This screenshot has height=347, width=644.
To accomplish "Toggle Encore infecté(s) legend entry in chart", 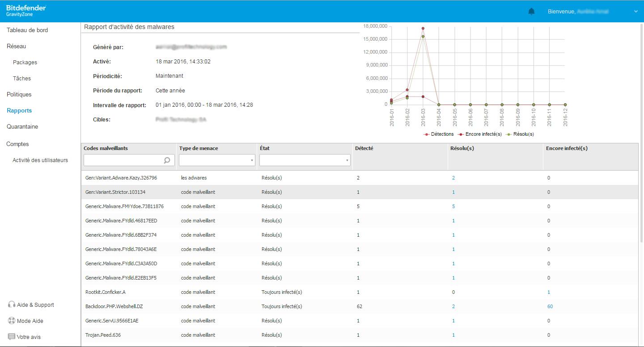I will 479,134.
